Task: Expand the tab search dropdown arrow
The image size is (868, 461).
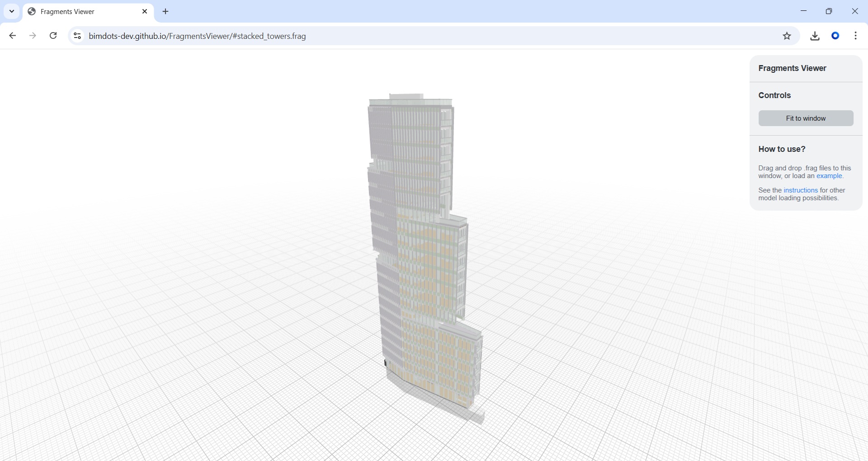Action: coord(12,12)
